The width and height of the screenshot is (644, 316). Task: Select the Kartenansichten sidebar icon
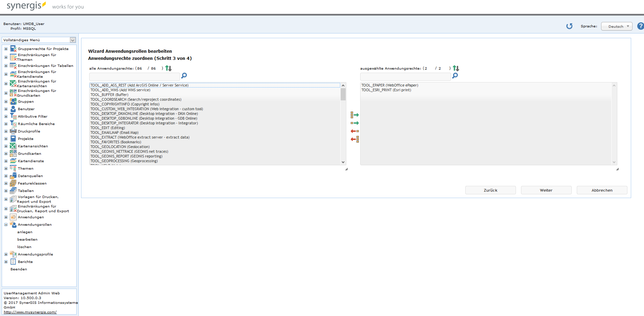point(13,146)
